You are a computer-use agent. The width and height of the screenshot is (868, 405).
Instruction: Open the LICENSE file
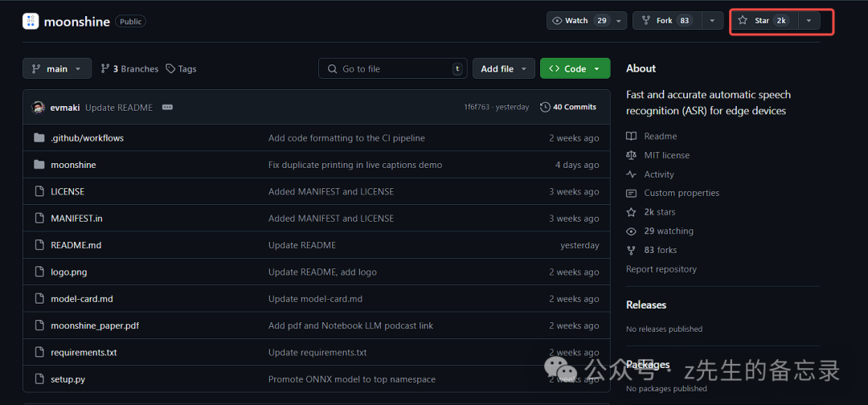point(68,191)
